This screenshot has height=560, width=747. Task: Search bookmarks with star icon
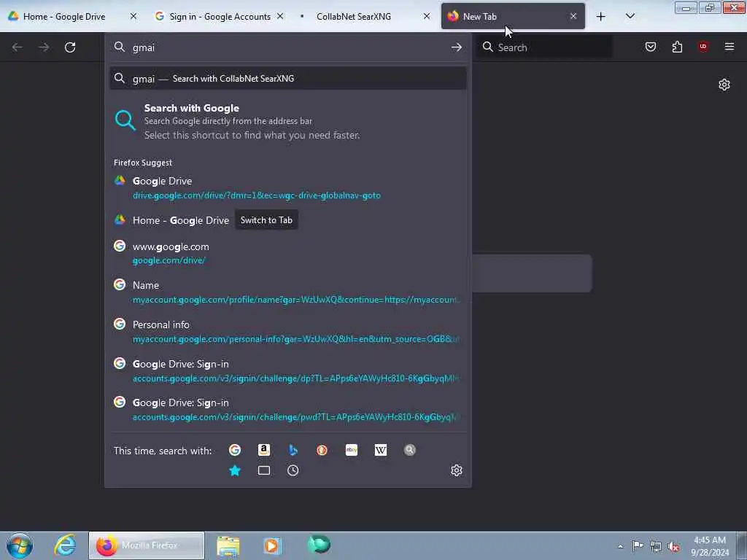[x=235, y=470]
